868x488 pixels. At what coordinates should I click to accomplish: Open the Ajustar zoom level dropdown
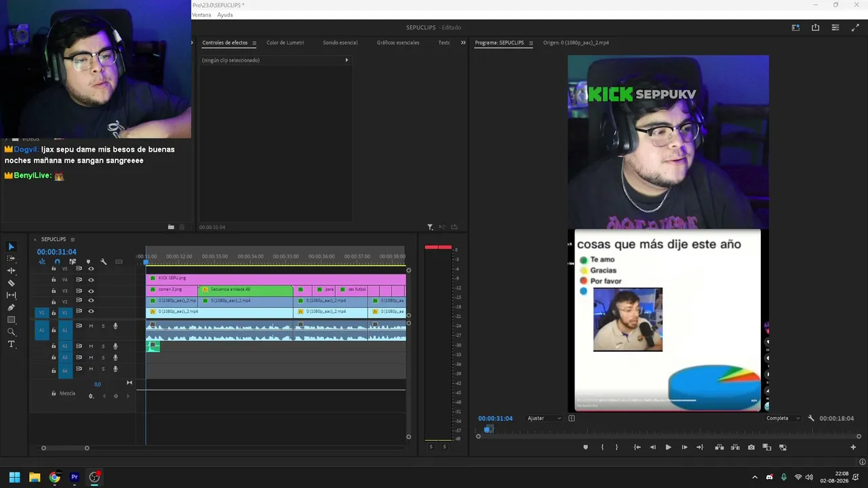[545, 418]
